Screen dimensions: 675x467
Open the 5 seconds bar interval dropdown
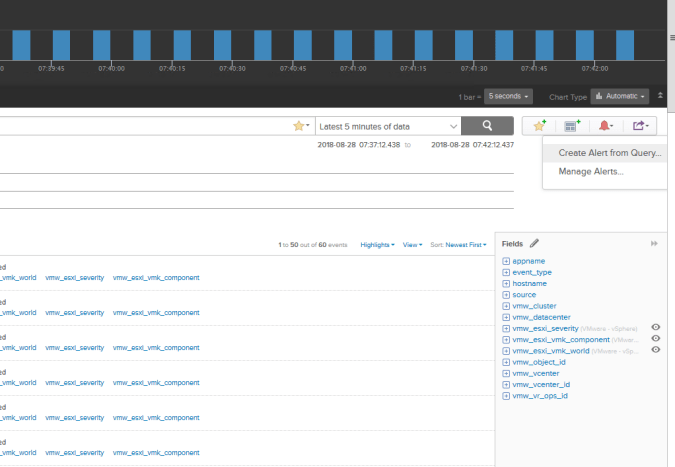[x=509, y=96]
